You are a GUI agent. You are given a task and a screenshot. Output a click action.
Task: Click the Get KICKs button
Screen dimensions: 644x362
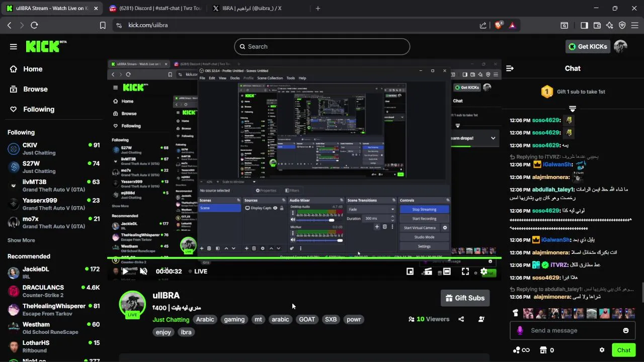(x=588, y=46)
